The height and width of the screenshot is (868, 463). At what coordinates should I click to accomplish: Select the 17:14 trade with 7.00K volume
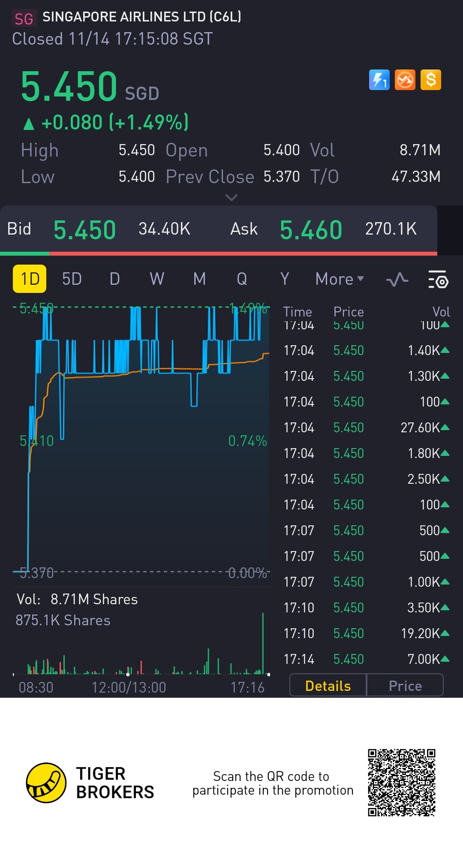pyautogui.click(x=367, y=659)
